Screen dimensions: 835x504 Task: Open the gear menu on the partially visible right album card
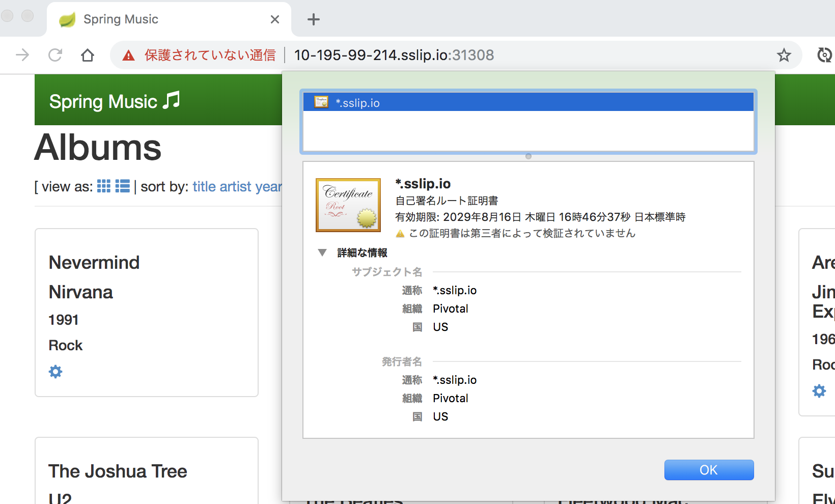point(819,391)
